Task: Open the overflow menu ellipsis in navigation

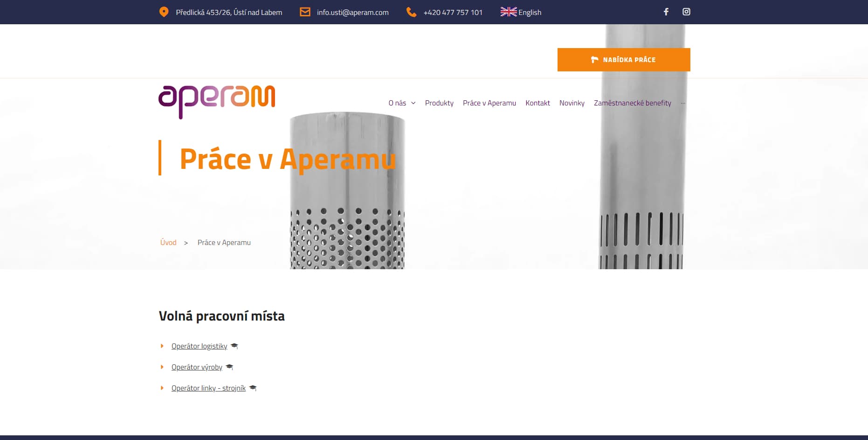Action: [x=683, y=103]
